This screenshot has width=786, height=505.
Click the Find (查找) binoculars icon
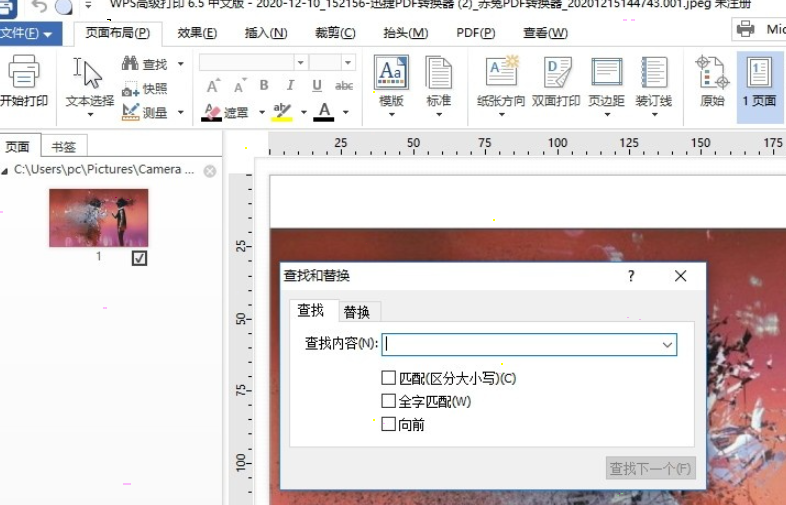tap(130, 63)
